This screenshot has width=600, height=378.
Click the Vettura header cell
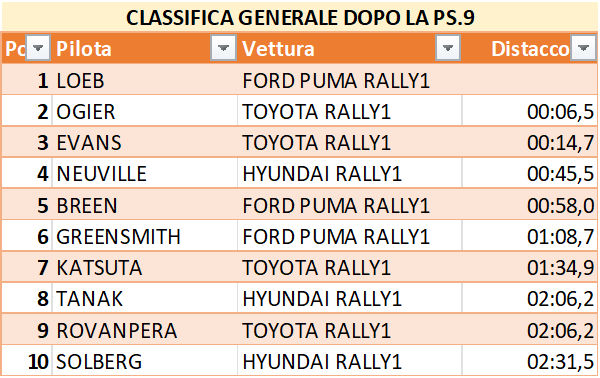coord(349,48)
